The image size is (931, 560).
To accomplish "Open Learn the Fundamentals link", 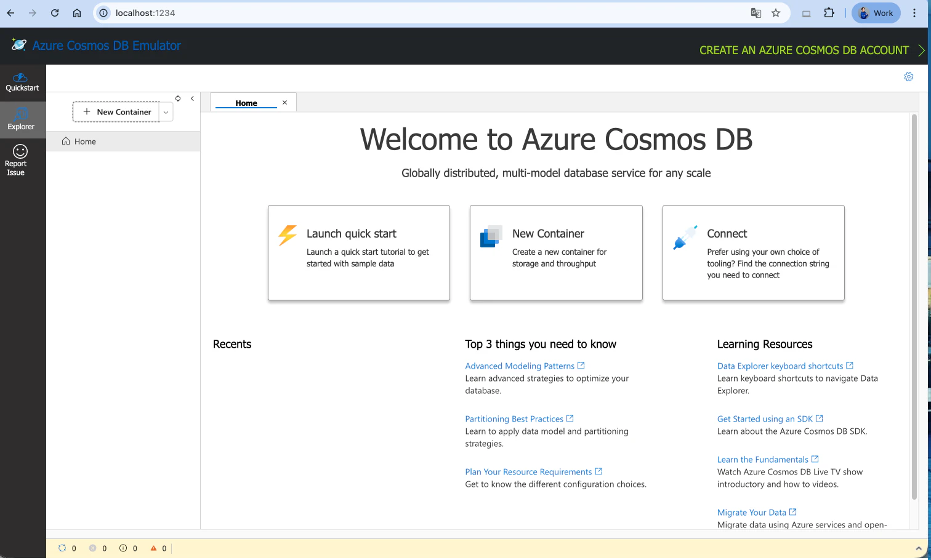I will click(x=768, y=460).
